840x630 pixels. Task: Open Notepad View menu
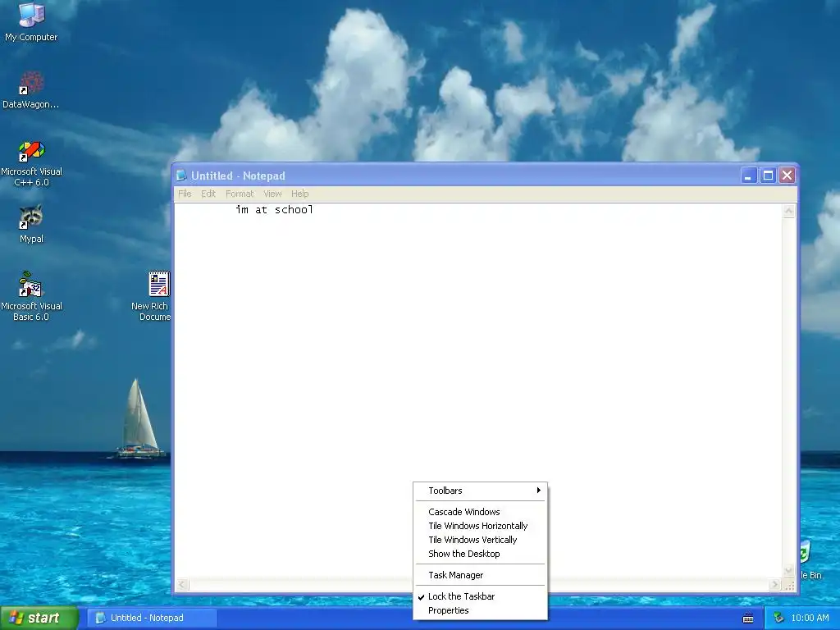(x=272, y=194)
